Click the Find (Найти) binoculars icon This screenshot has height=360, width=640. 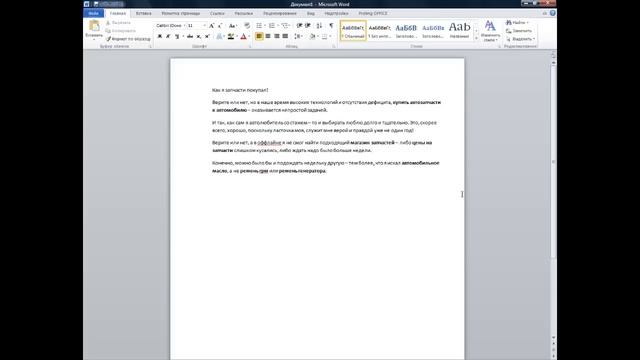click(x=509, y=22)
